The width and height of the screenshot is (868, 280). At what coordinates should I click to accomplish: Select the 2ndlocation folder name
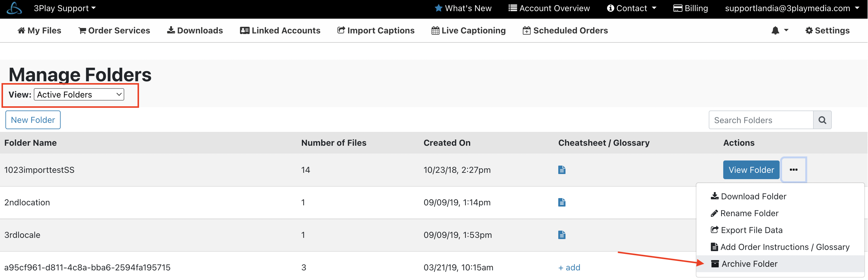pos(27,202)
